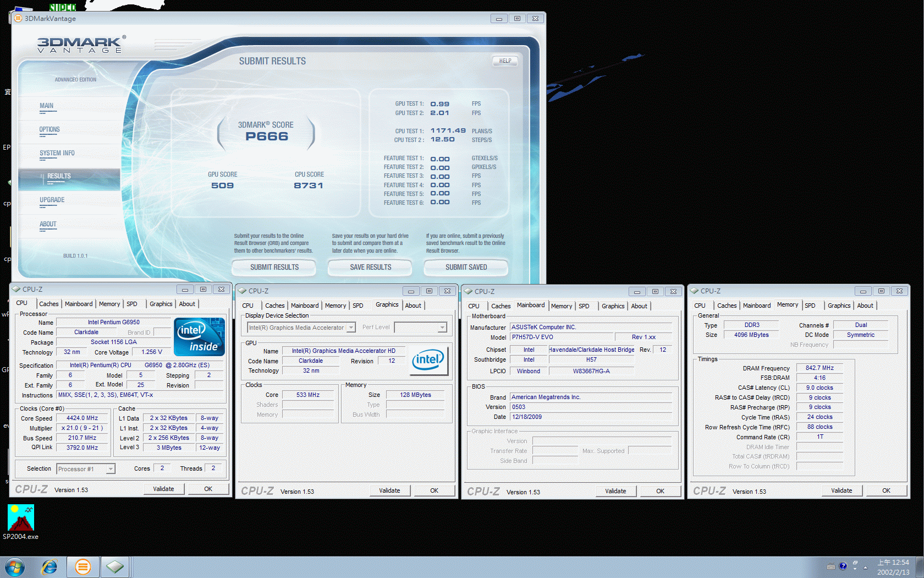Open the Processor #1 selection dropdown
The image size is (924, 578).
click(x=111, y=469)
